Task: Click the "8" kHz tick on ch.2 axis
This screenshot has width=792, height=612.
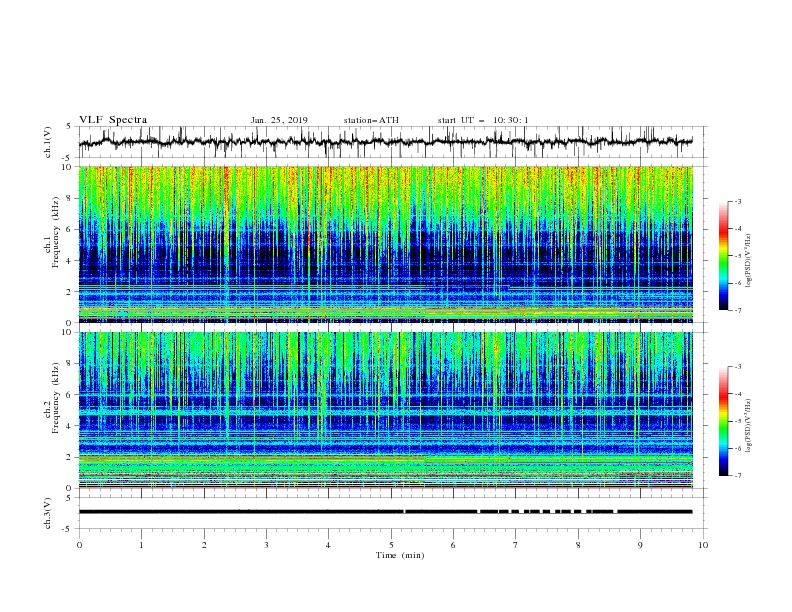Action: click(x=71, y=364)
